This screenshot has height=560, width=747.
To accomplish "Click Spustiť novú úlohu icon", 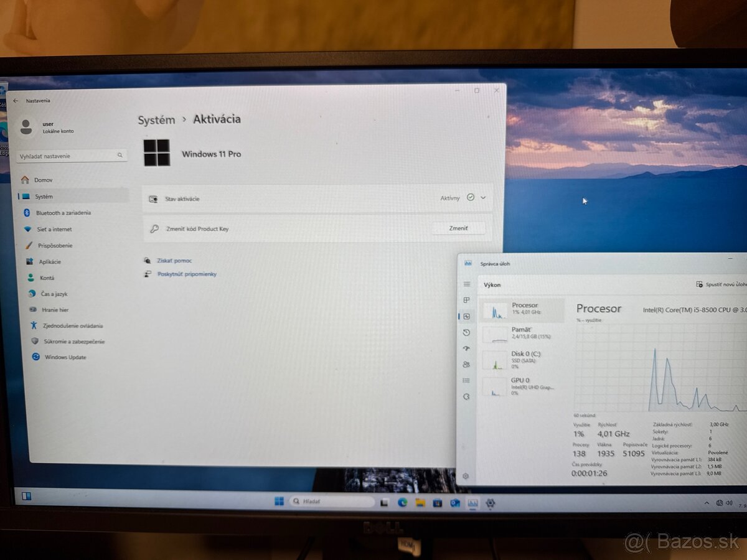I will tap(699, 284).
